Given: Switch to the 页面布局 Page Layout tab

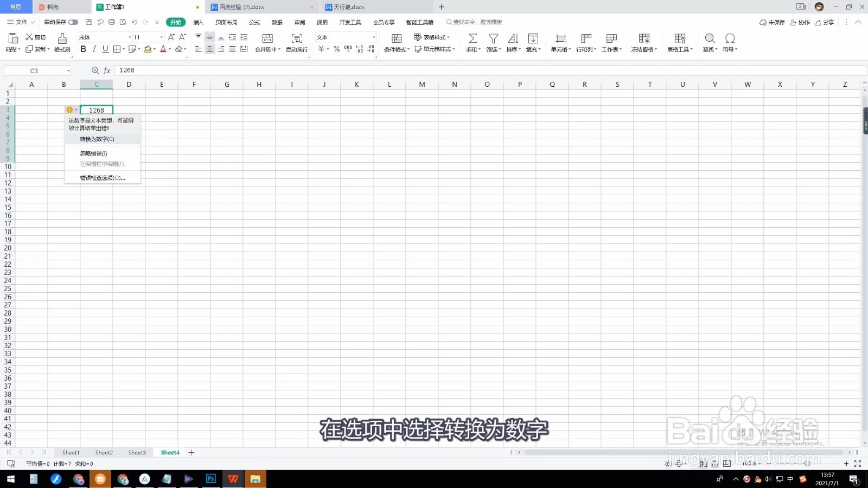Looking at the screenshot, I should click(226, 22).
